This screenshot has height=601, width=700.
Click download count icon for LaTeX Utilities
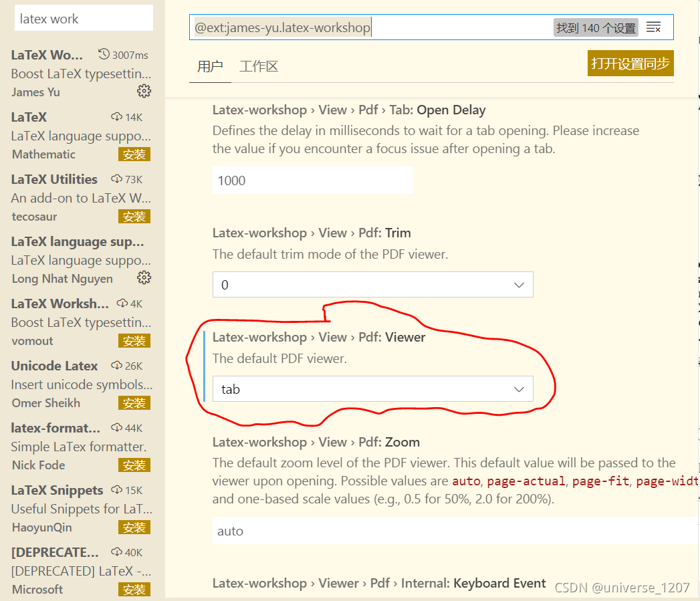[116, 178]
